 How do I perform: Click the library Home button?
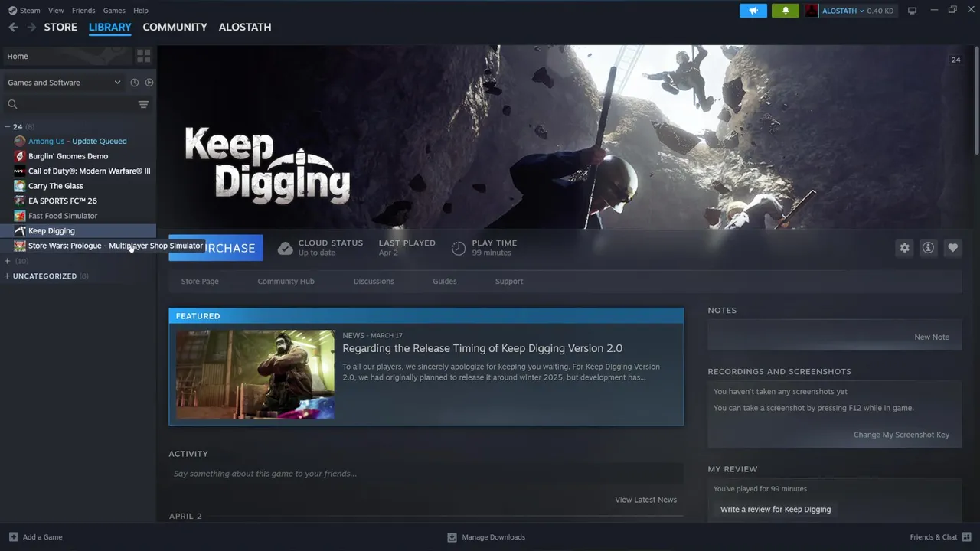click(x=67, y=56)
